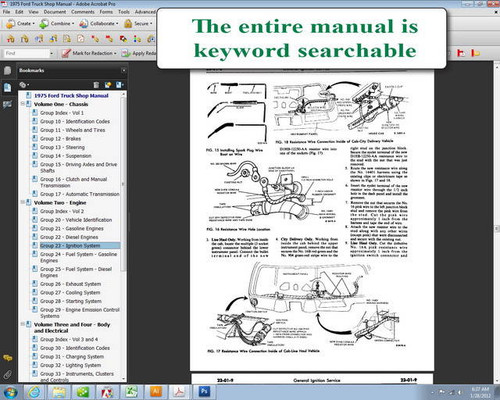
Task: Click the Bookmarks panel vertical scrollbar
Action: tap(123, 237)
